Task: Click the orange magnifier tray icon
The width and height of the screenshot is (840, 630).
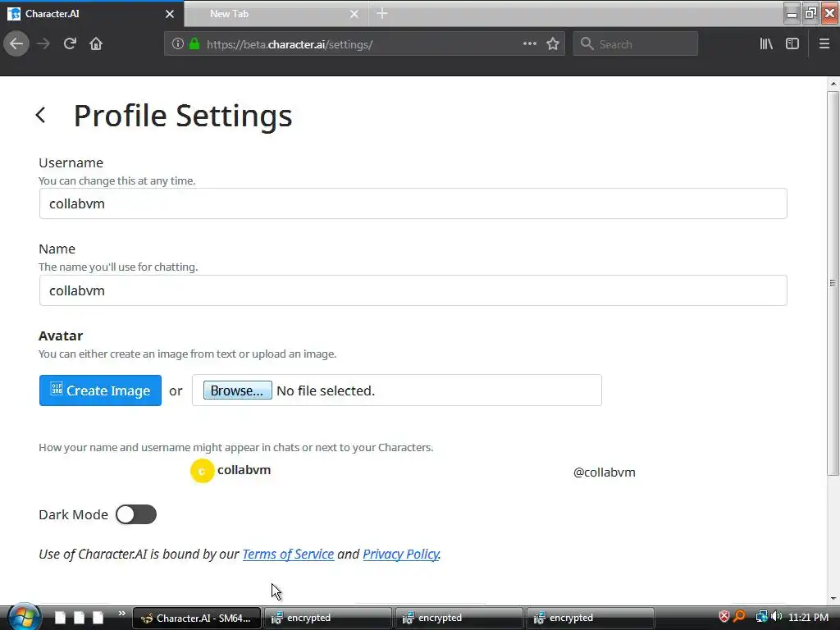Action: pos(739,617)
